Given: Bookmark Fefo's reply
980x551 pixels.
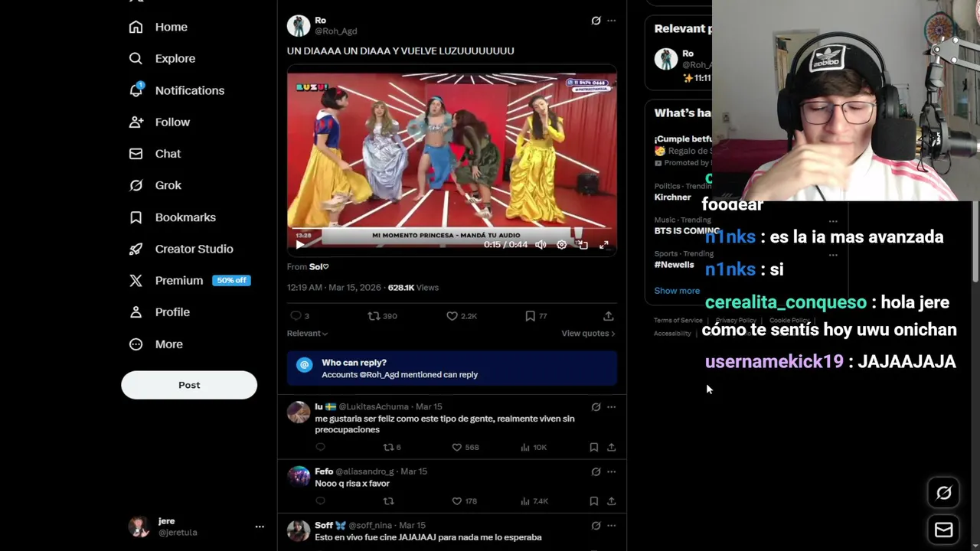Looking at the screenshot, I should point(593,501).
